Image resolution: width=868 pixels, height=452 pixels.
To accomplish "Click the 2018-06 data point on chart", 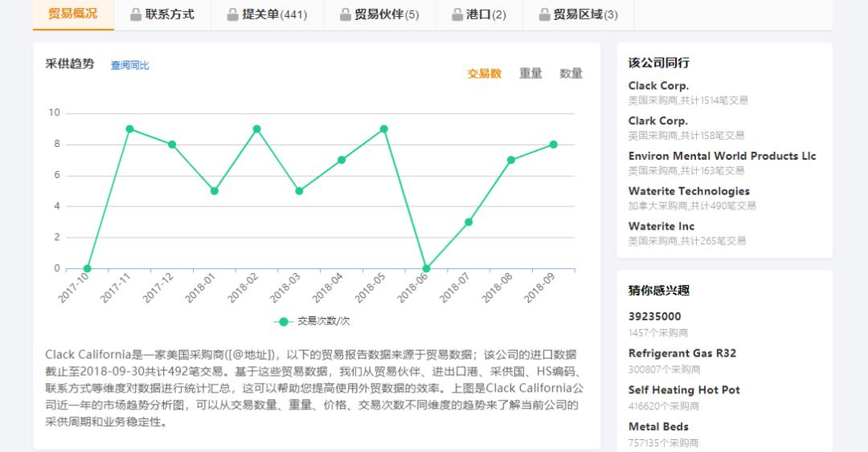I will click(x=426, y=269).
